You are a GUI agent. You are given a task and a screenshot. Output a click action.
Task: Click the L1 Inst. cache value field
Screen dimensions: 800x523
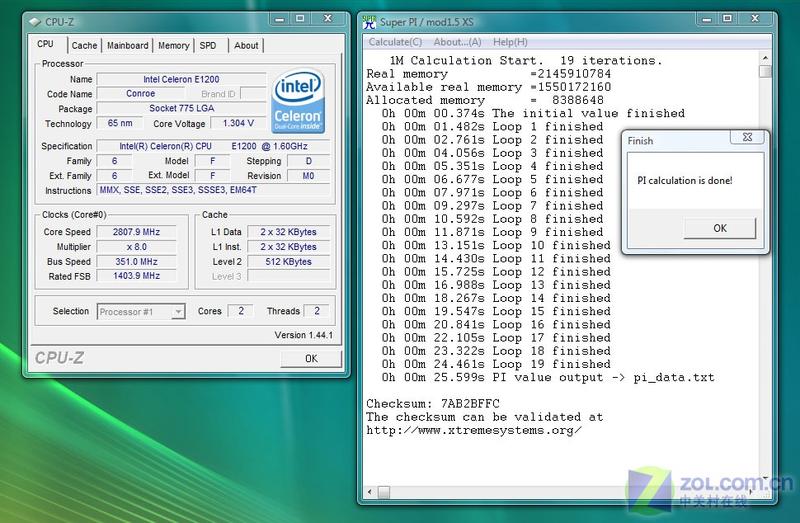tap(288, 246)
